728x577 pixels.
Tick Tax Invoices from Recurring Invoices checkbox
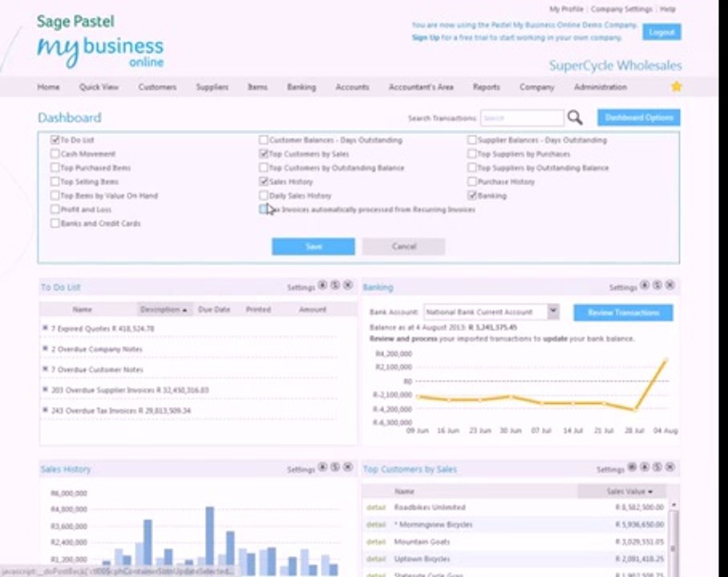click(x=263, y=209)
